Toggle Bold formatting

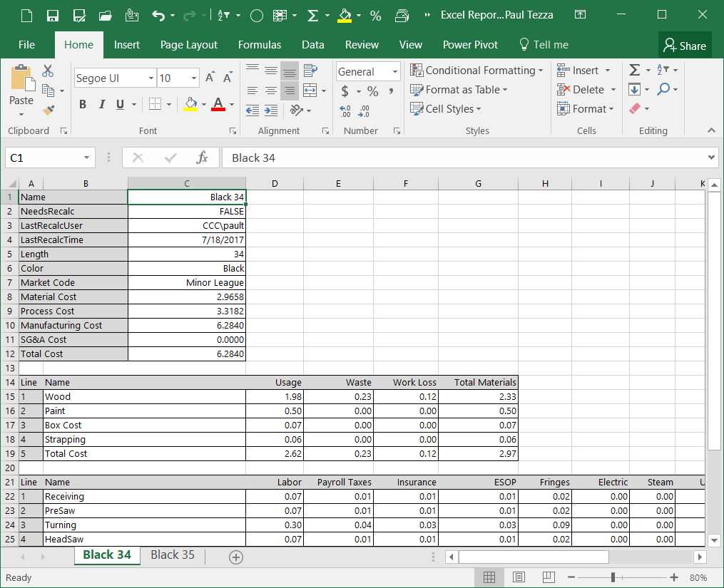tap(83, 104)
